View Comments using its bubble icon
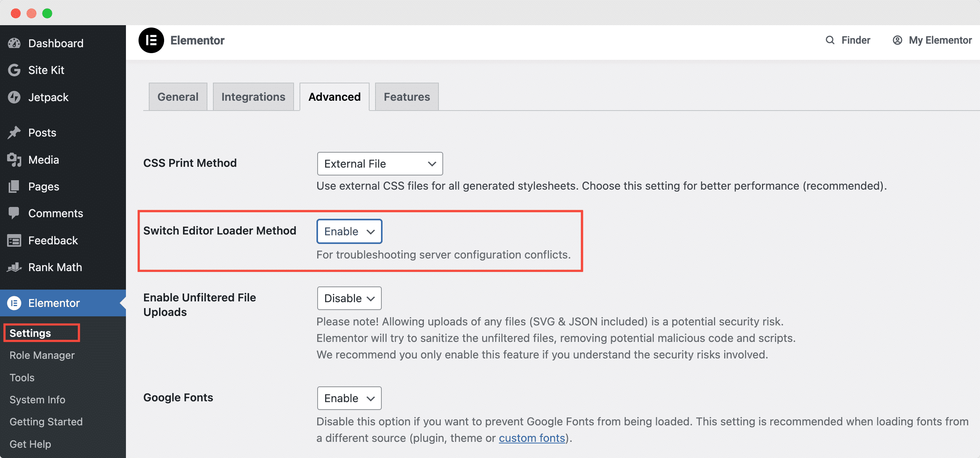Image resolution: width=980 pixels, height=458 pixels. pos(14,213)
